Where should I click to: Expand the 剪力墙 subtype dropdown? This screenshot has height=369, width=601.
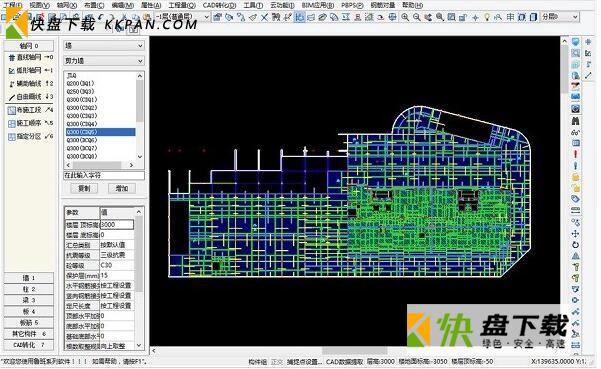tap(103, 61)
